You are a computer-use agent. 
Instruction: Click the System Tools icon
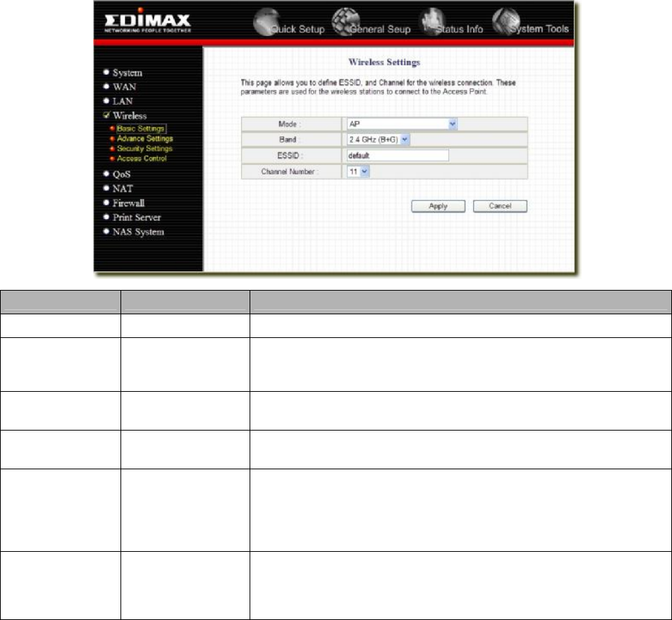pyautogui.click(x=506, y=21)
